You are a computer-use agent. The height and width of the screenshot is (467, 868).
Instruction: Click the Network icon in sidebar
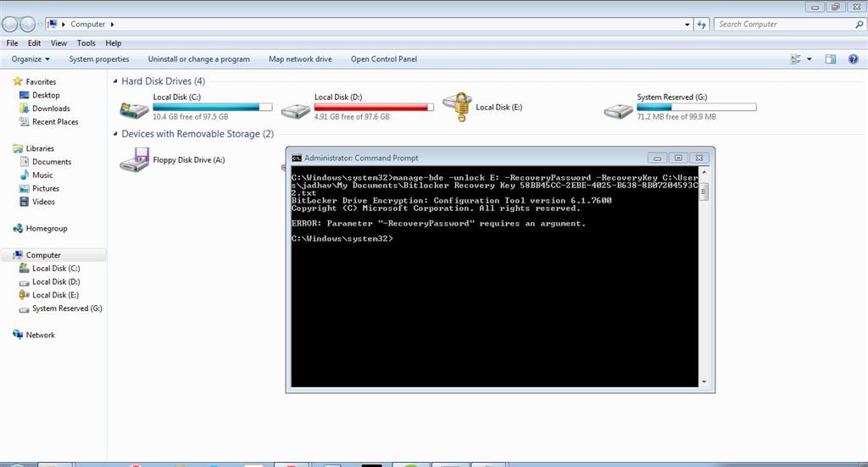[x=18, y=335]
